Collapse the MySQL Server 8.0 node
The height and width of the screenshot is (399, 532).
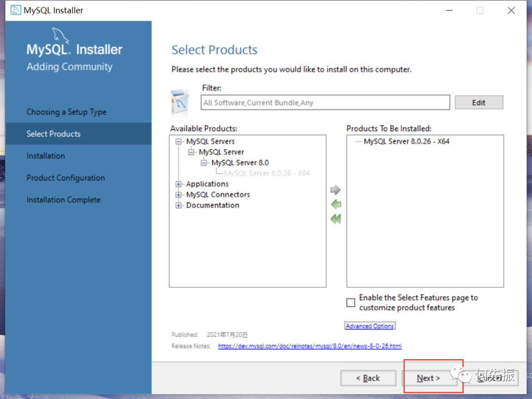point(203,163)
